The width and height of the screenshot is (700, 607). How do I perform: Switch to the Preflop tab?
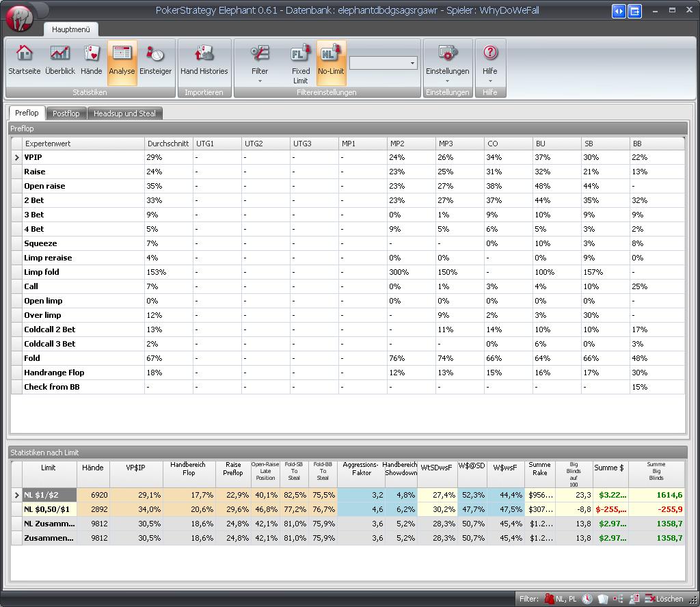coord(27,113)
